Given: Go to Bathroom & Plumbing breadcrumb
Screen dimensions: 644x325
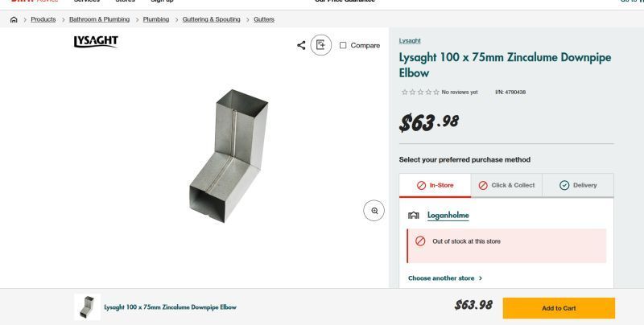Looking at the screenshot, I should tap(99, 19).
